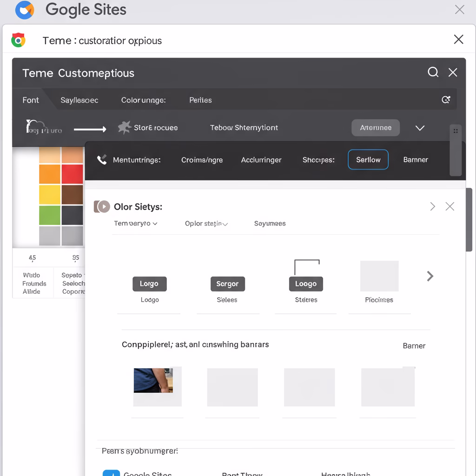Viewport: 476px width, 476px height.
Task: Click the Arterunee button
Action: click(x=376, y=127)
